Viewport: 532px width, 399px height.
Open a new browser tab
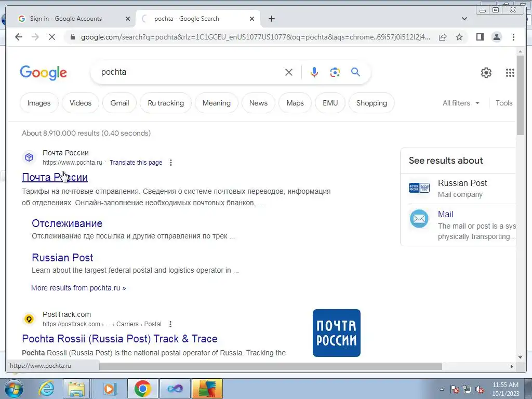271,19
